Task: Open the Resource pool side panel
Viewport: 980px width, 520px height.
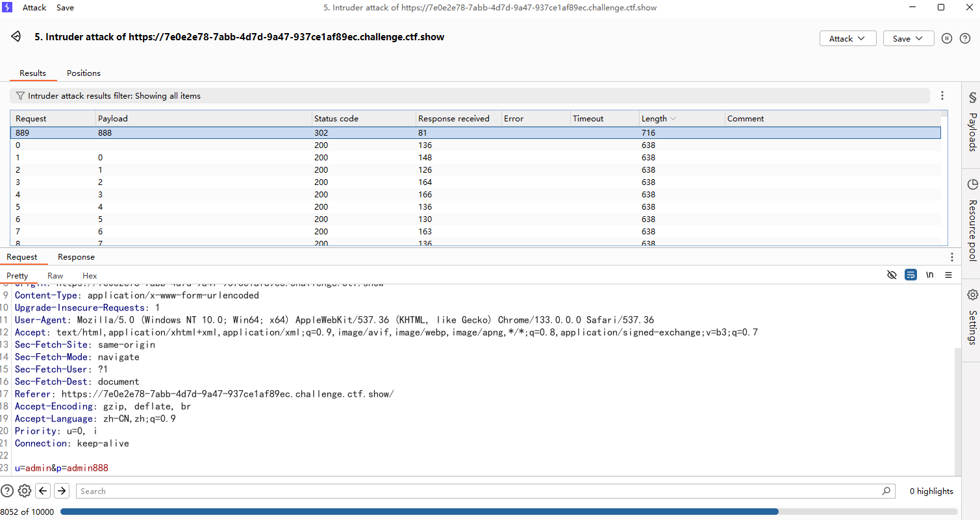Action: pyautogui.click(x=972, y=220)
